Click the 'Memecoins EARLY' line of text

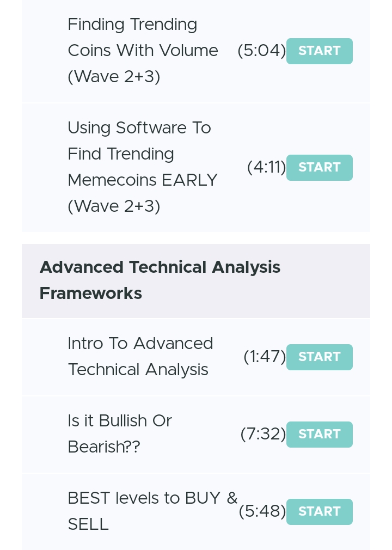pyautogui.click(x=143, y=180)
